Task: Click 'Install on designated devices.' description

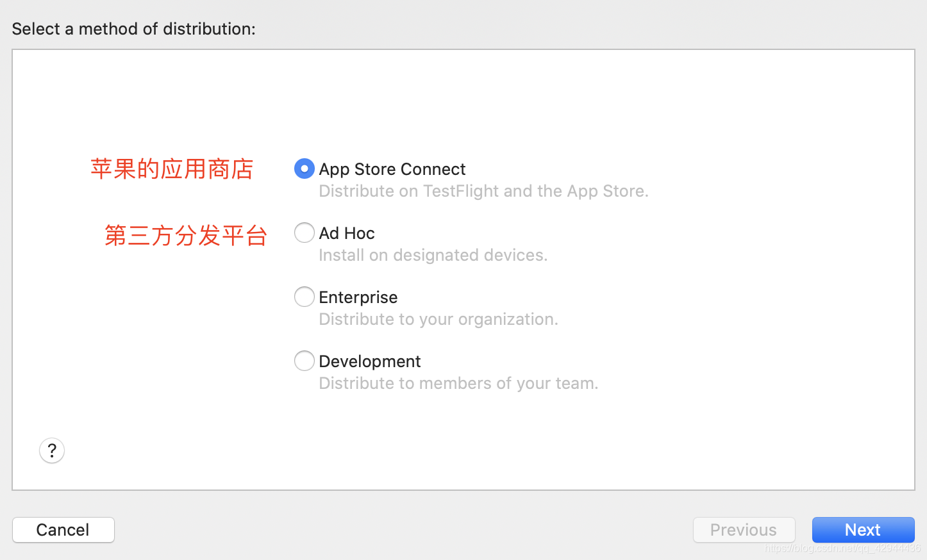Action: click(x=433, y=255)
